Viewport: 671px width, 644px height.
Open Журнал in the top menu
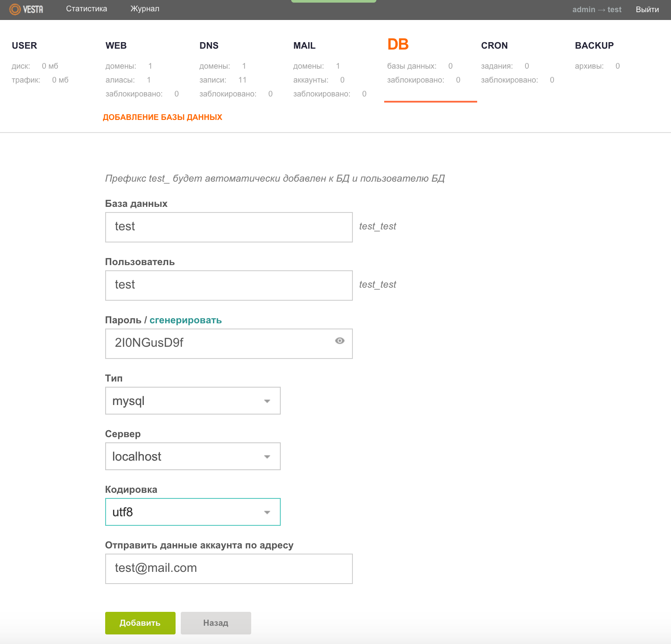pyautogui.click(x=145, y=9)
